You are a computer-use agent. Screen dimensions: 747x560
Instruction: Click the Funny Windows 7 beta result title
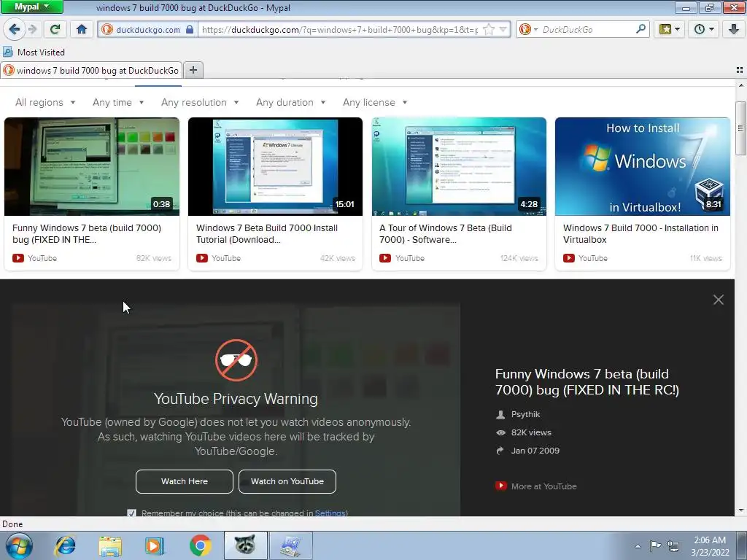(87, 234)
